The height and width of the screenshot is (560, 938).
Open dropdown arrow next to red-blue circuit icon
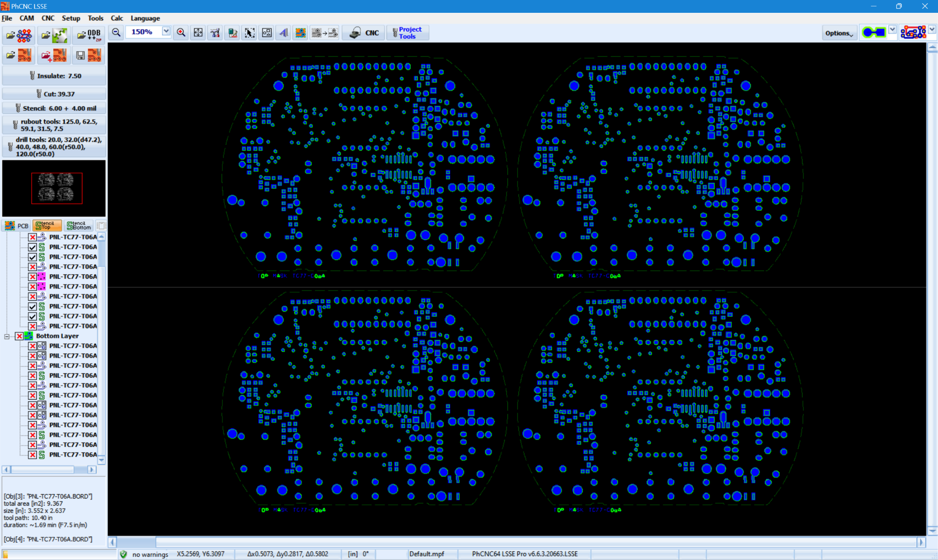pos(932,30)
